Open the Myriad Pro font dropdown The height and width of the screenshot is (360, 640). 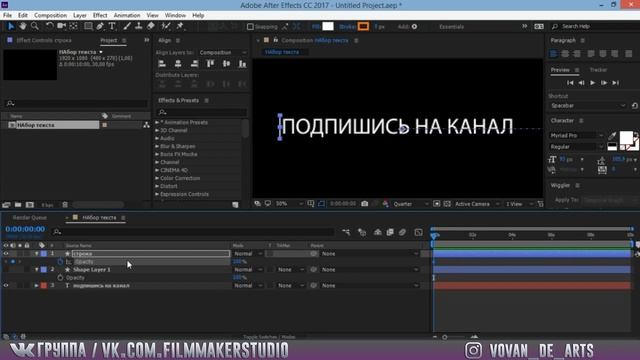(x=577, y=136)
